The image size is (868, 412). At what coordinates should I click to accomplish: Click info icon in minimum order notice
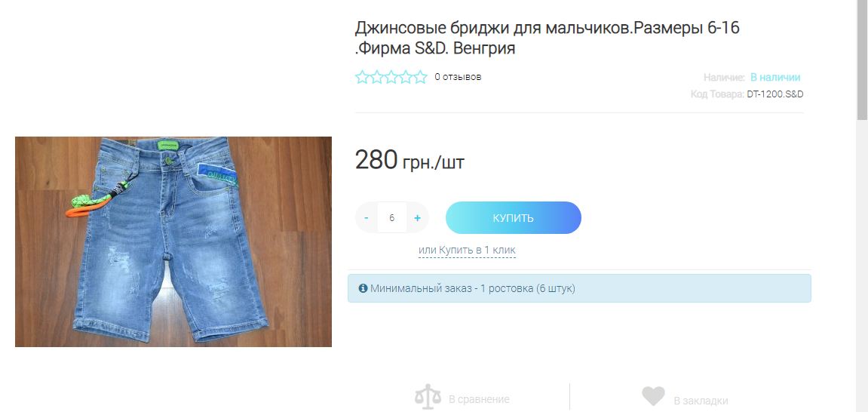363,288
